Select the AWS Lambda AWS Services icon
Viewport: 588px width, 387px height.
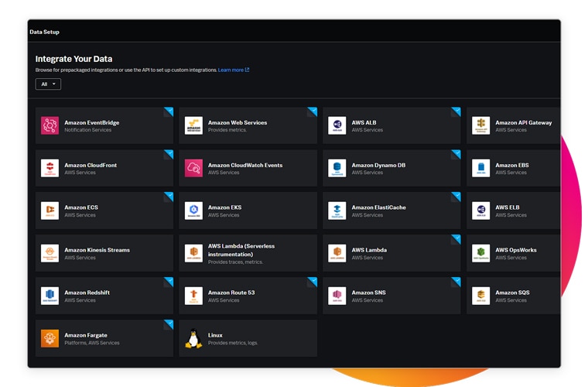coord(337,253)
